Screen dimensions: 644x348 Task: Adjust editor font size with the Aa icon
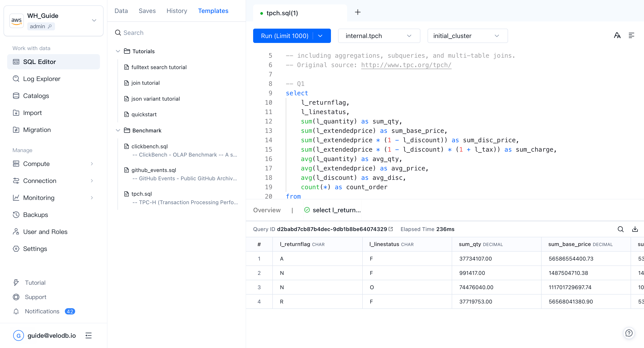click(617, 36)
